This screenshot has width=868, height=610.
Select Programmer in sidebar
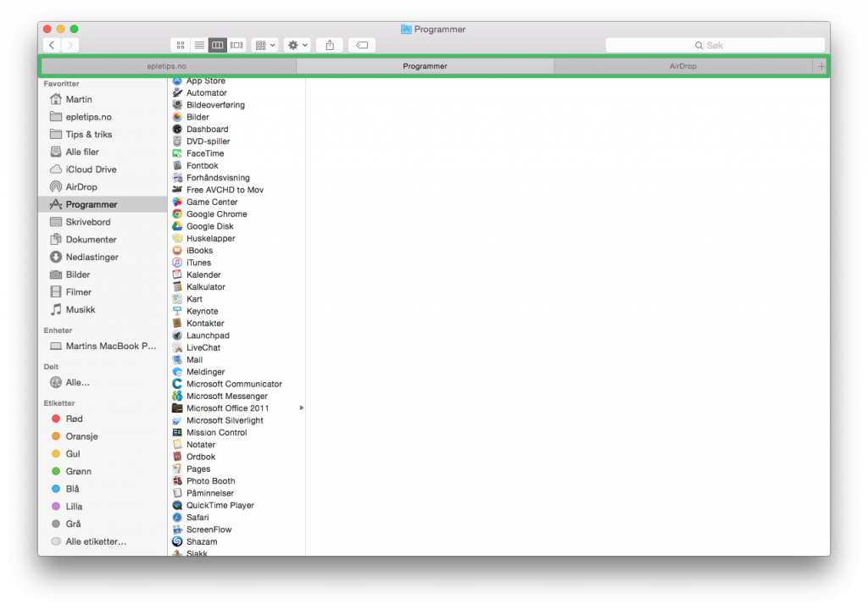click(103, 204)
